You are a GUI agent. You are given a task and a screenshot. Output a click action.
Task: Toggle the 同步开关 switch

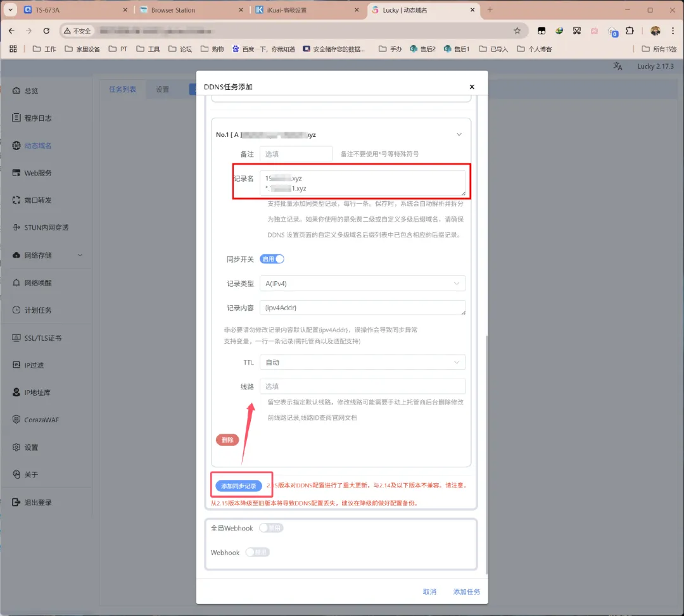(272, 259)
